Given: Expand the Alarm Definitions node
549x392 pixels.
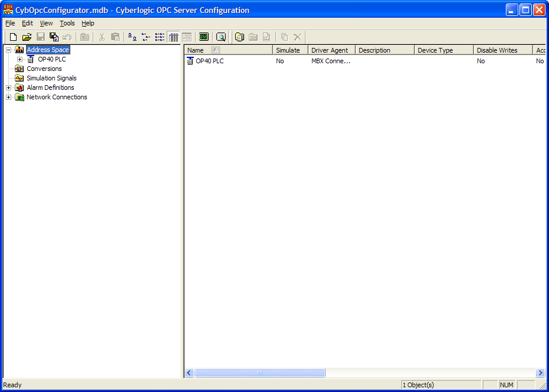Looking at the screenshot, I should click(9, 88).
